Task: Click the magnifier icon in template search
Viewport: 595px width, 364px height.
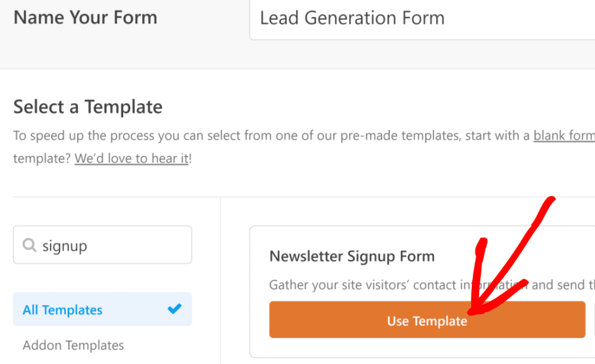Action: 30,246
